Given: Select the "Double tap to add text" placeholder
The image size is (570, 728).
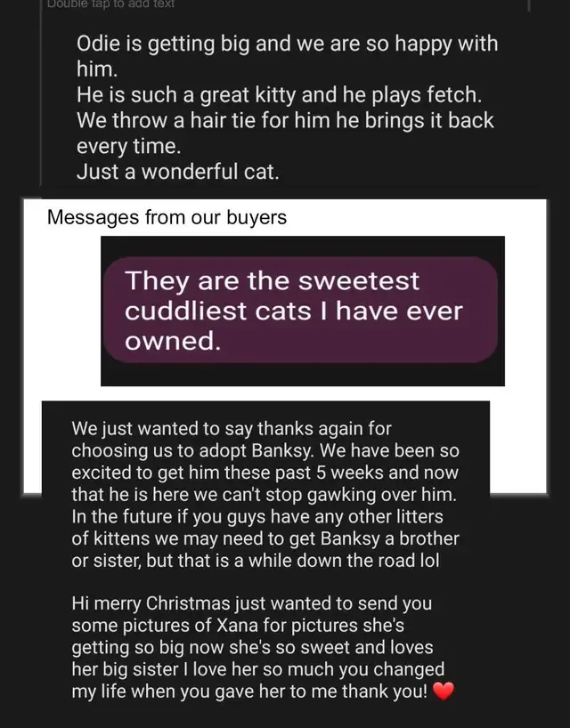Looking at the screenshot, I should [111, 4].
